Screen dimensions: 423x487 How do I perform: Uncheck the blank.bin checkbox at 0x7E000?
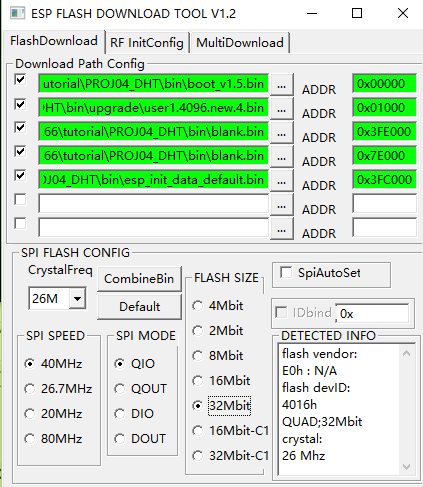[20, 151]
